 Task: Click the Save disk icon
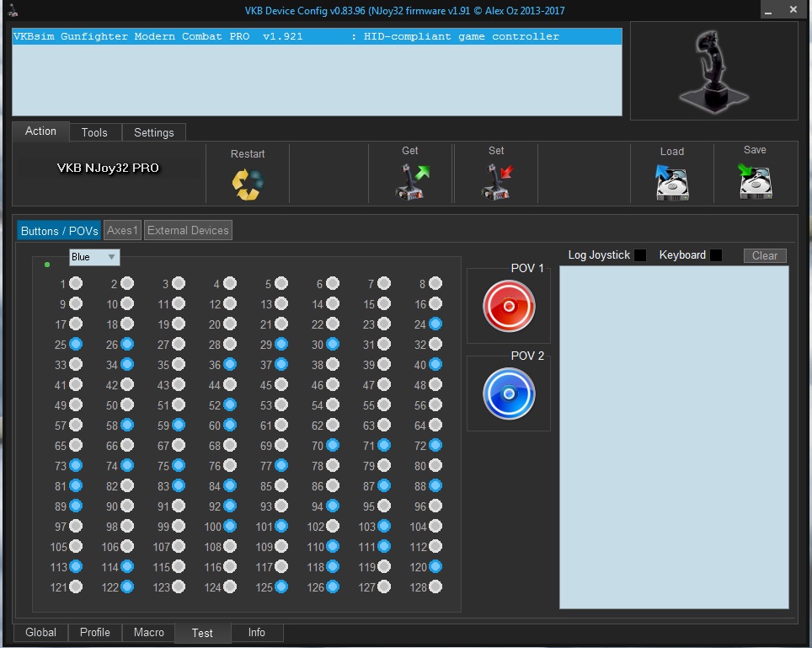[x=755, y=180]
